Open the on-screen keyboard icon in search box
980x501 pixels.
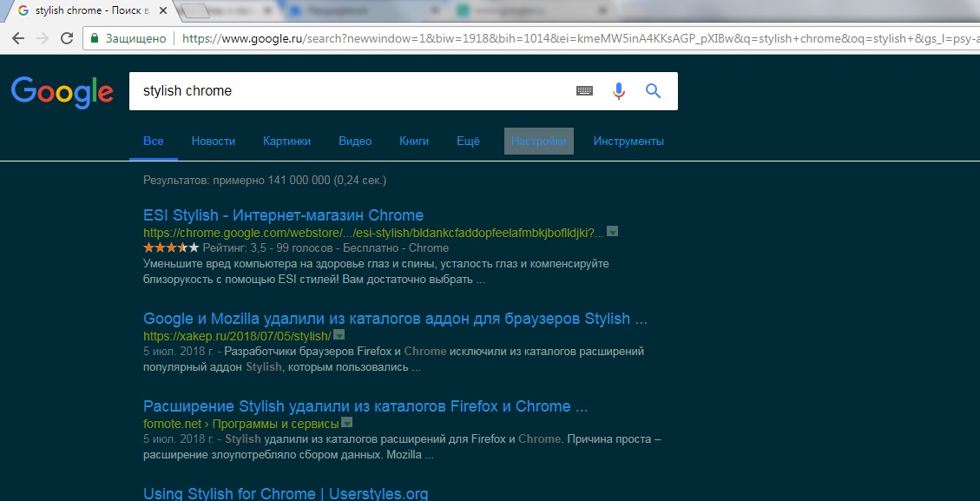pos(584,91)
